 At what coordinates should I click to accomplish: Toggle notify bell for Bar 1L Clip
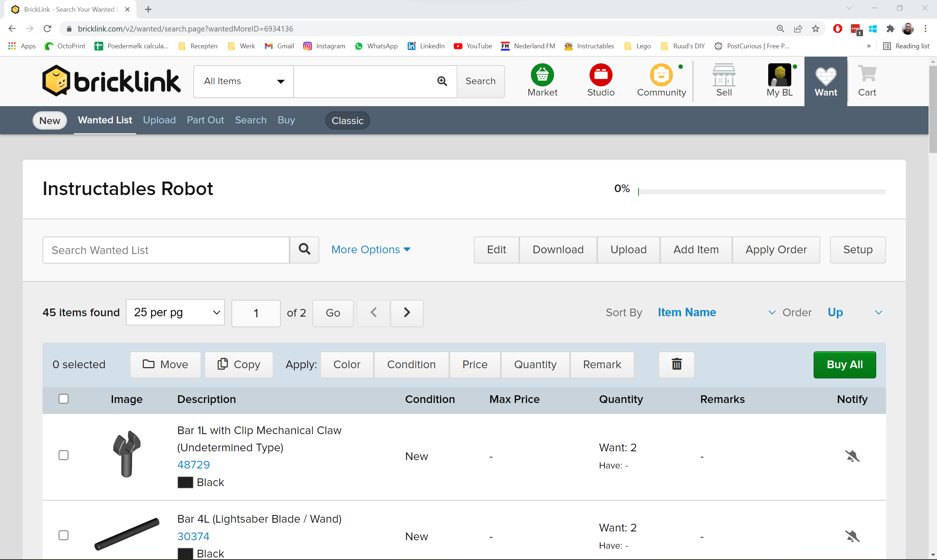pos(852,456)
